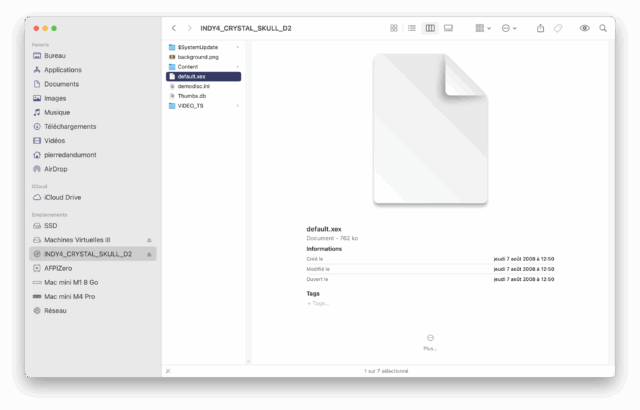The width and height of the screenshot is (640, 410).
Task: Click the Ouvert le date value
Action: [x=524, y=279]
